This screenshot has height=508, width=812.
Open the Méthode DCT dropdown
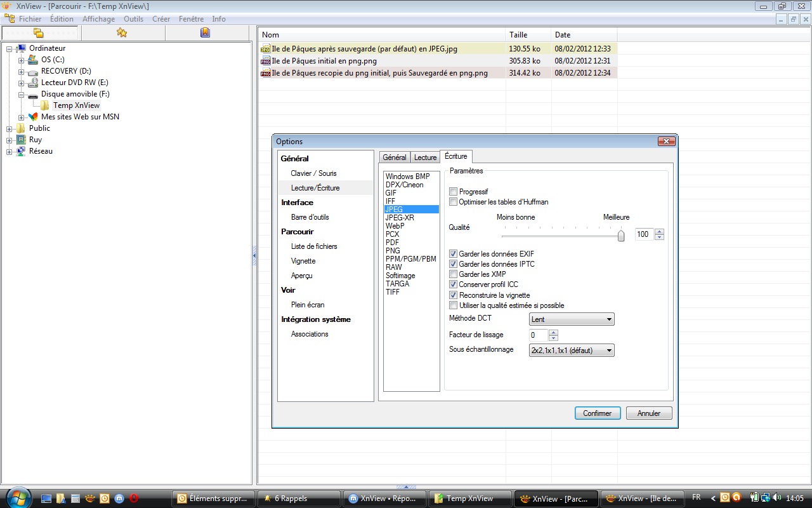(x=572, y=319)
